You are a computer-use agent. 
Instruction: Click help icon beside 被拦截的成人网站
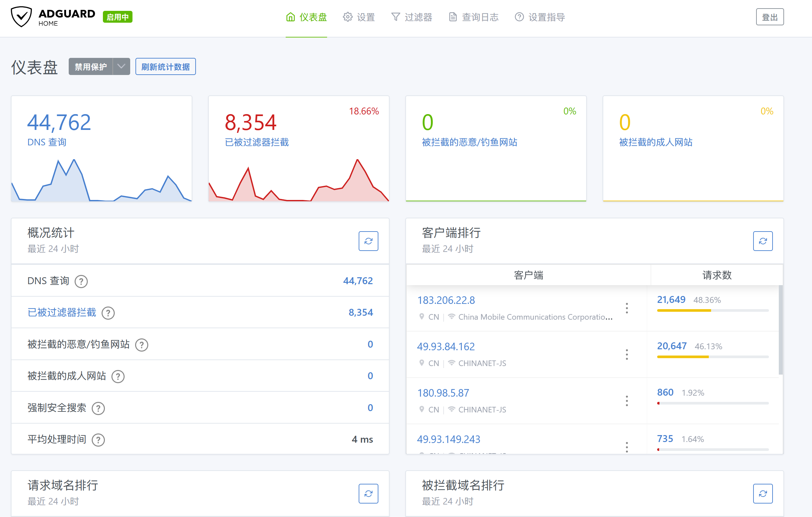[118, 376]
